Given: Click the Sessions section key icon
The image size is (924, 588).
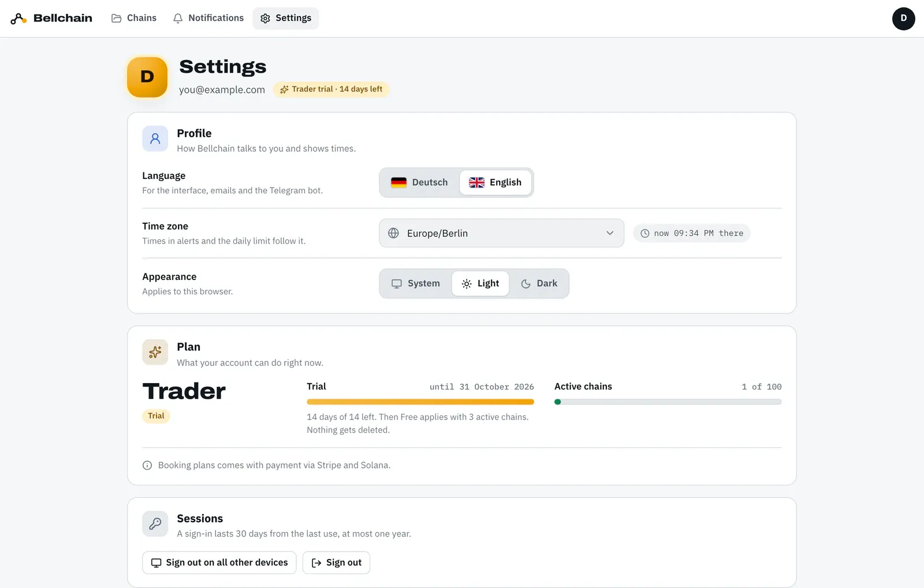Looking at the screenshot, I should [x=155, y=524].
